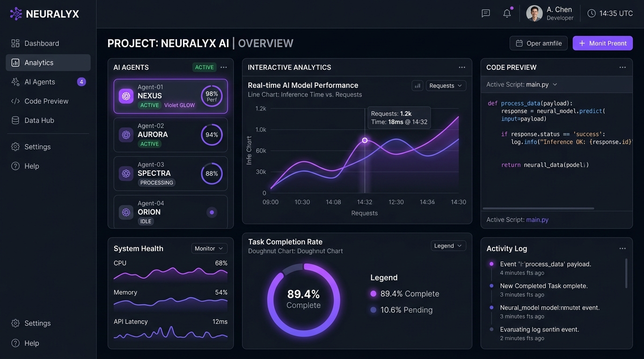This screenshot has height=359, width=644.
Task: Click the horizontal scrollbar in Code Preview
Action: pyautogui.click(x=538, y=208)
